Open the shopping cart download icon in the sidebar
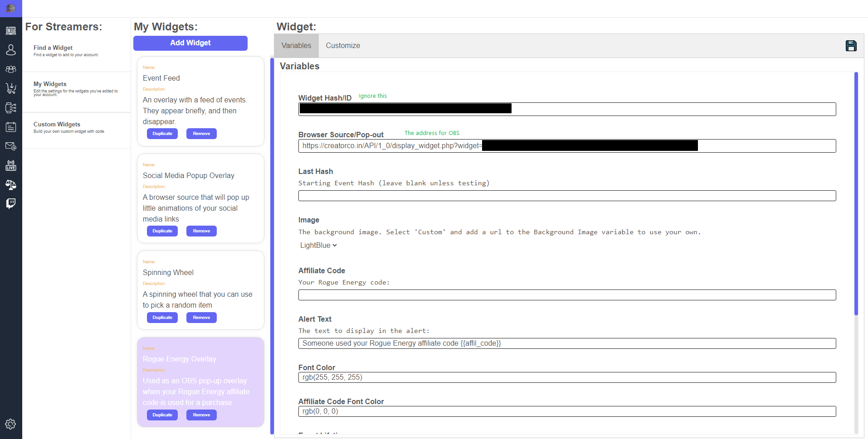 coord(11,88)
